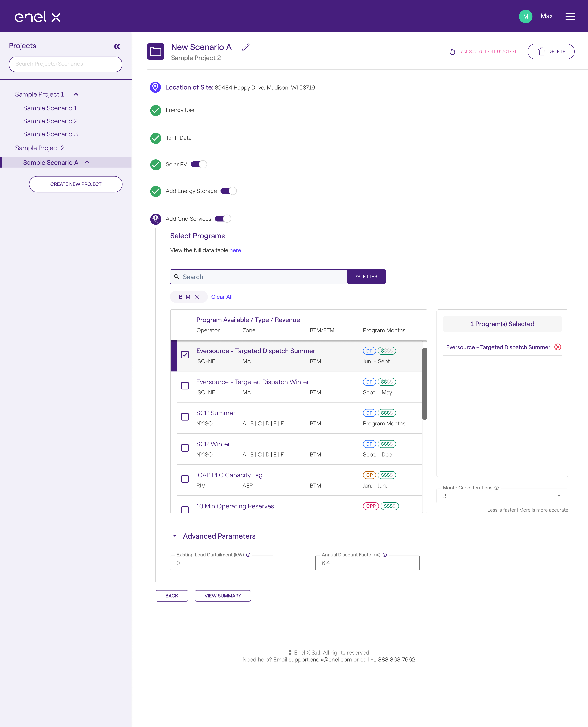Show info for Monte Carlo Iterations

point(496,488)
